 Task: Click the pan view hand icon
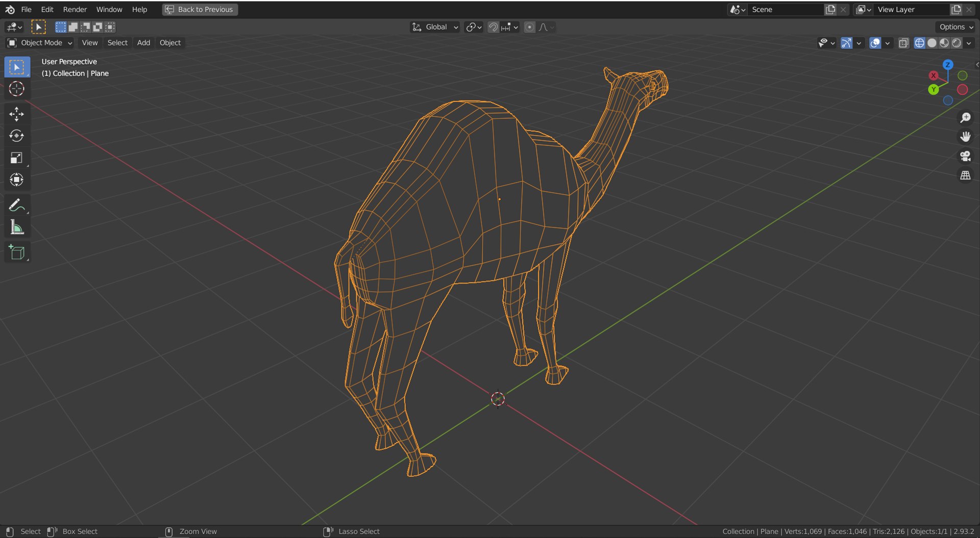[x=965, y=137]
